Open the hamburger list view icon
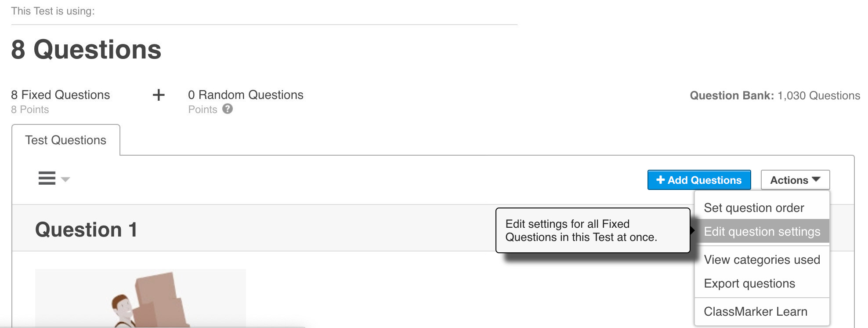This screenshot has width=868, height=328. (47, 178)
